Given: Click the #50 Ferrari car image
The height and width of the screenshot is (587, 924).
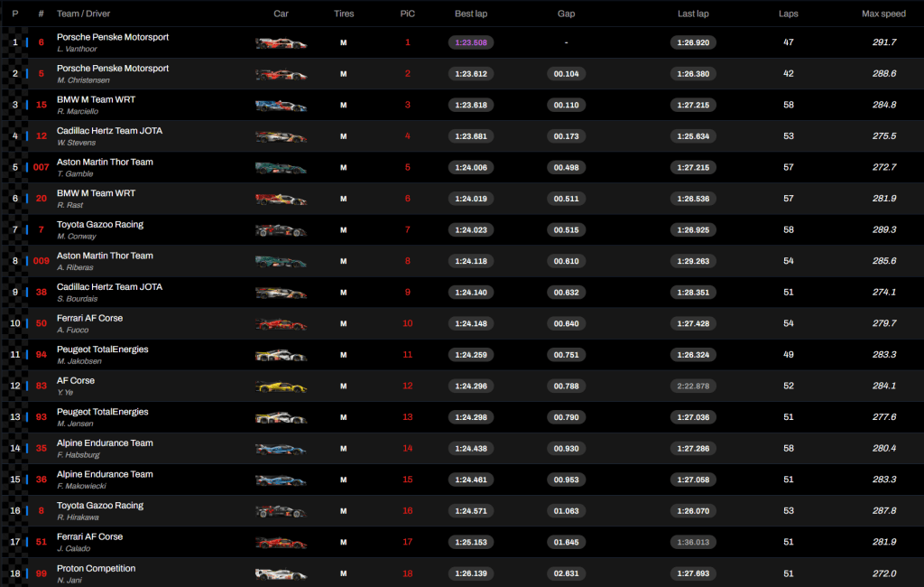Looking at the screenshot, I should coord(282,324).
